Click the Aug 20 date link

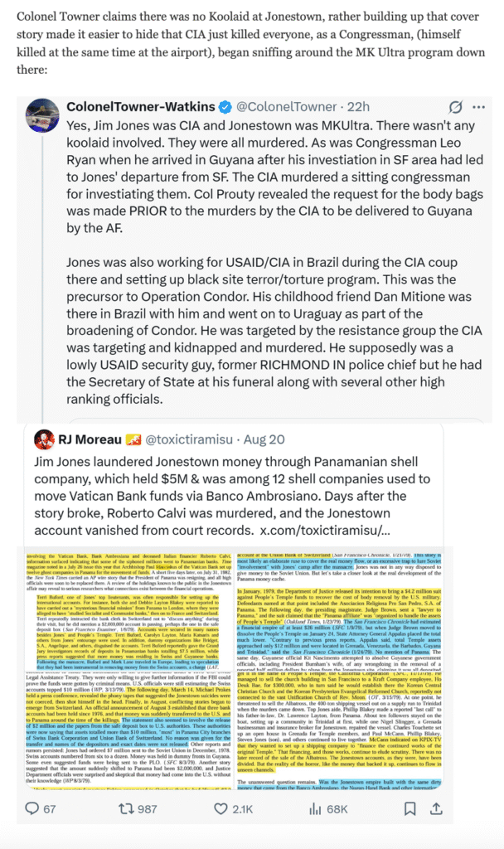(264, 439)
